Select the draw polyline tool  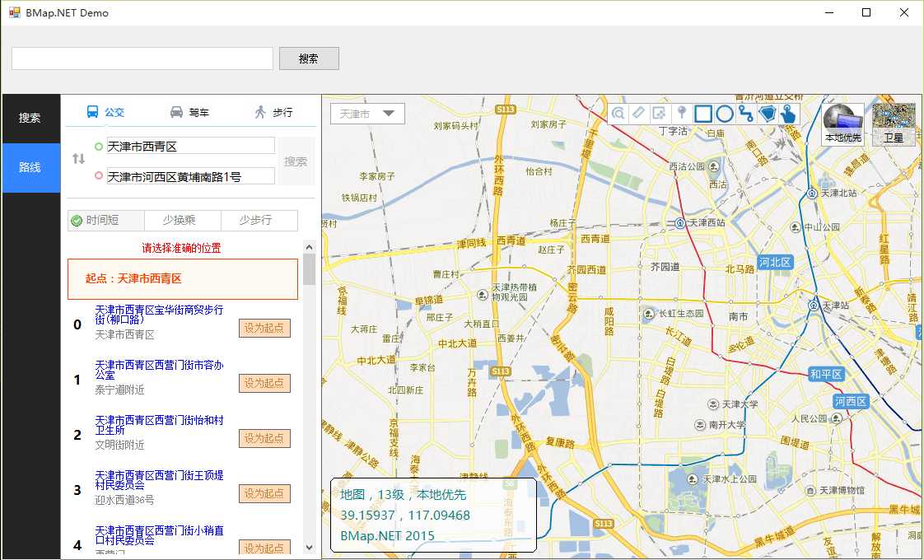(746, 113)
